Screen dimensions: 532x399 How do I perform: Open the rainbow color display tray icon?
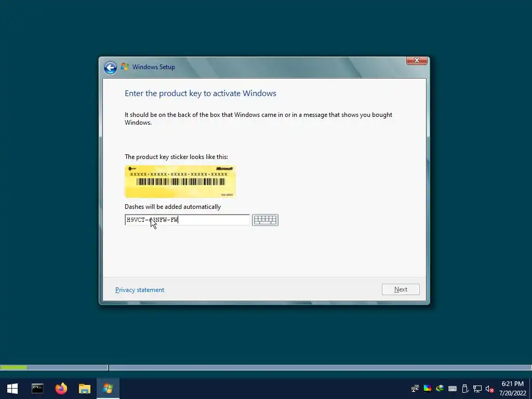[x=428, y=389]
